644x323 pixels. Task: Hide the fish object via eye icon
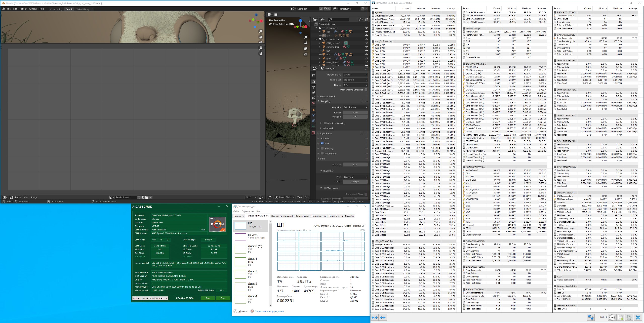tap(366, 54)
